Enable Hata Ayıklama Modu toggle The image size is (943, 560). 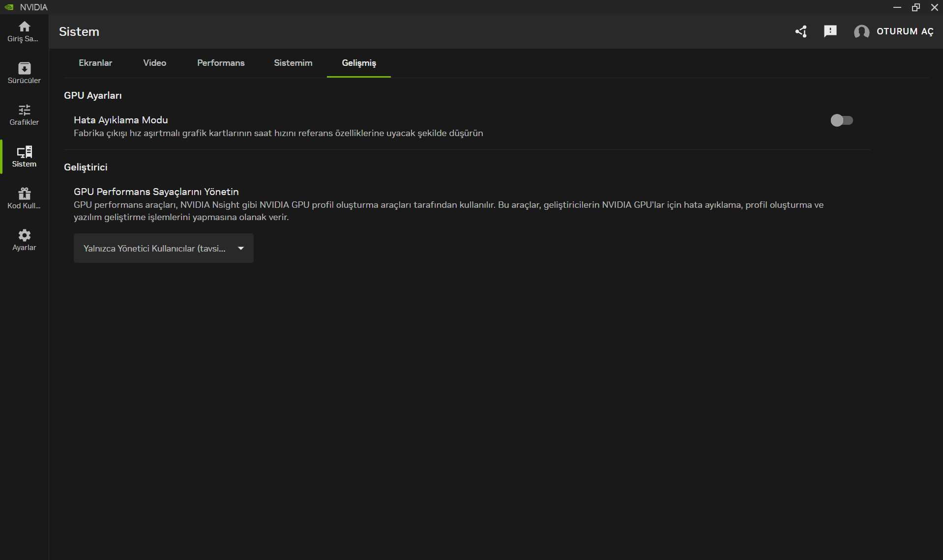pyautogui.click(x=842, y=120)
